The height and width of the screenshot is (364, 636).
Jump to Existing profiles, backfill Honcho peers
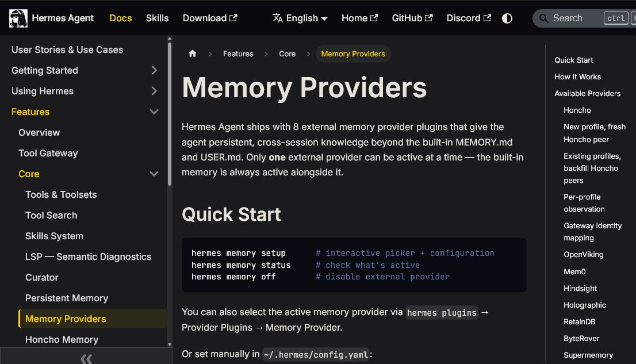(x=592, y=168)
